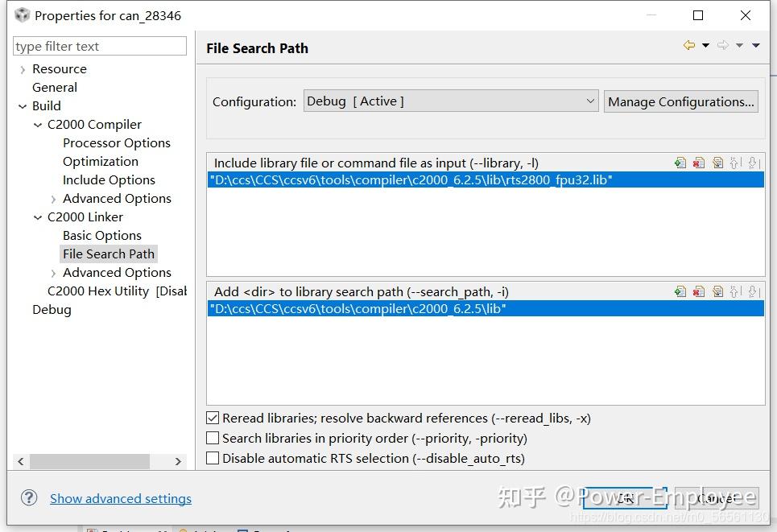Click Delete icon in search path list
This screenshot has width=777, height=532.
pos(699,291)
